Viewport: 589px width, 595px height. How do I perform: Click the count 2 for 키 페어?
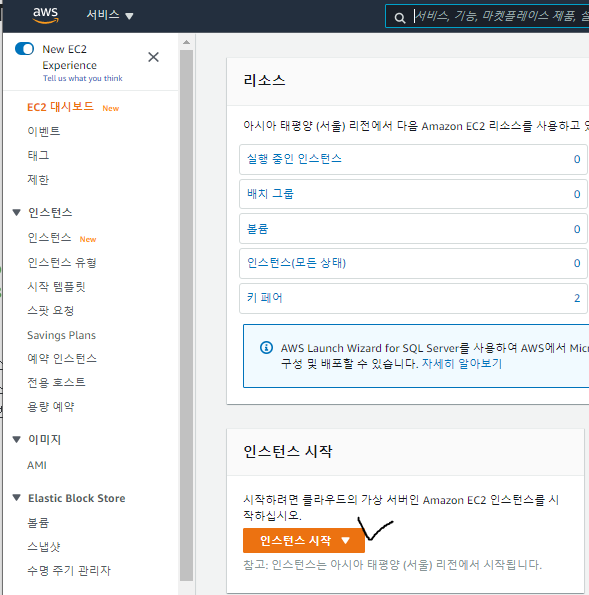[x=577, y=298]
